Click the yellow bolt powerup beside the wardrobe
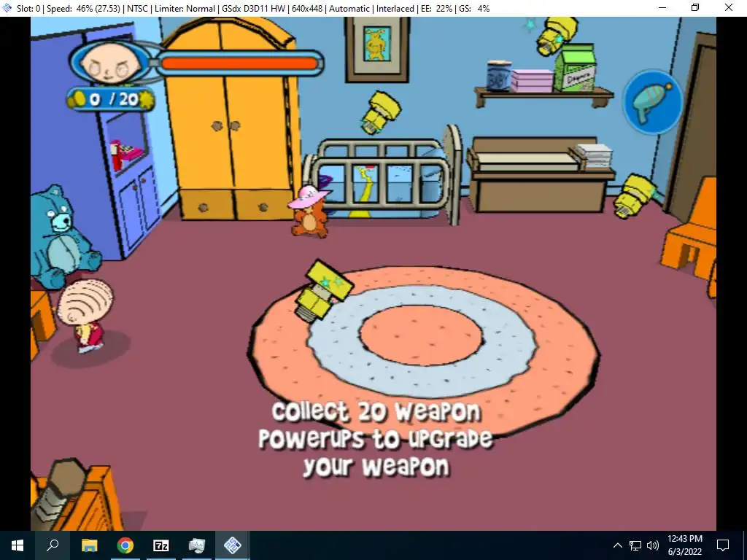The image size is (747, 560). coord(381,112)
